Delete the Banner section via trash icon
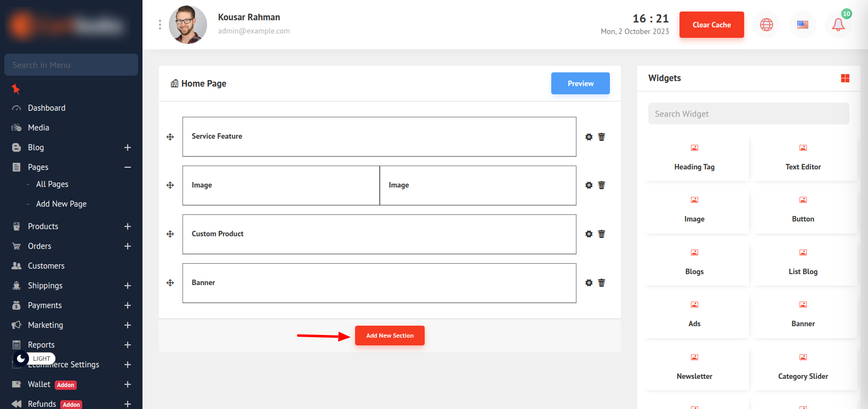Image resolution: width=868 pixels, height=409 pixels. 601,283
